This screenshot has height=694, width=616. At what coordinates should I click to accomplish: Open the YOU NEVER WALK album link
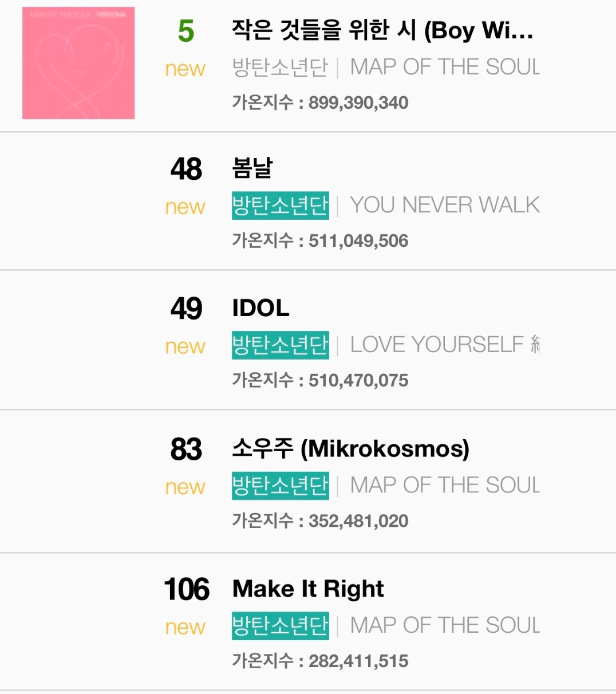(445, 206)
